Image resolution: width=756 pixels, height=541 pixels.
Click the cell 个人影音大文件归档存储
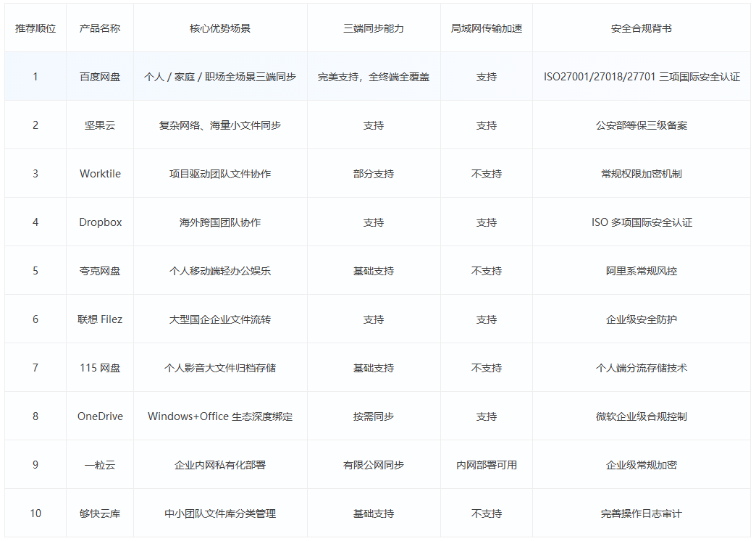pyautogui.click(x=220, y=368)
